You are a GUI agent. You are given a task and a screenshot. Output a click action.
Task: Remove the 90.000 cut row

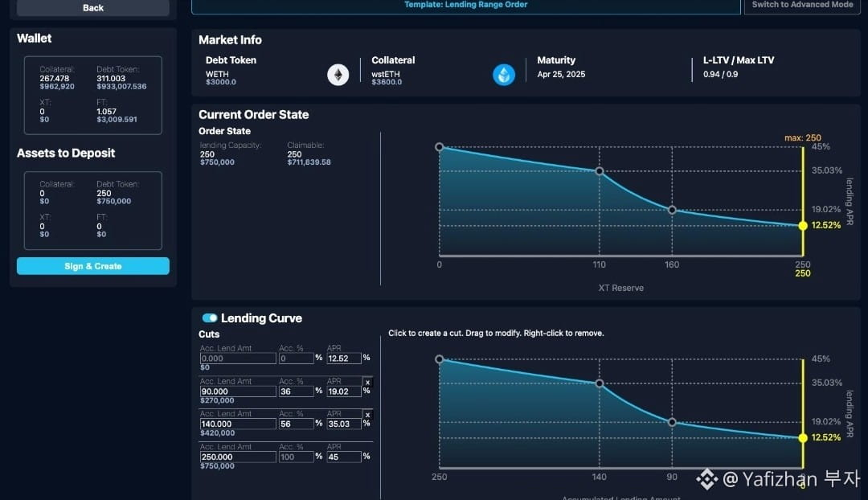pyautogui.click(x=367, y=382)
